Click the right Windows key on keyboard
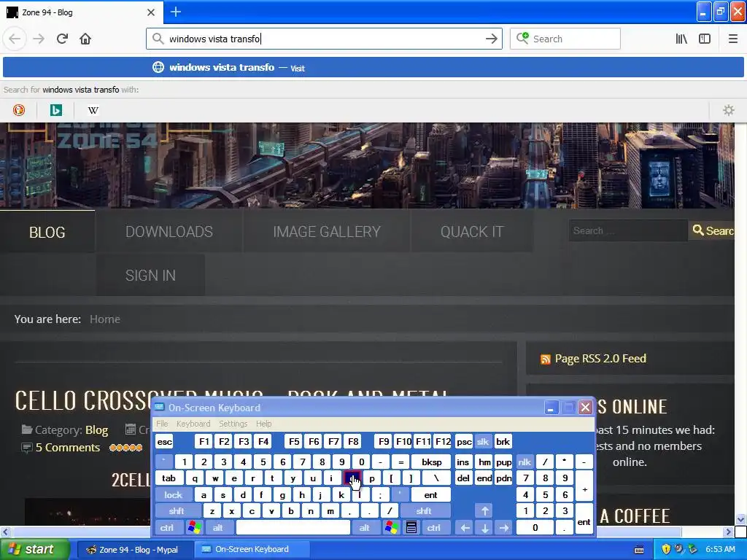Screen dimensions: 747x560 tap(392, 528)
